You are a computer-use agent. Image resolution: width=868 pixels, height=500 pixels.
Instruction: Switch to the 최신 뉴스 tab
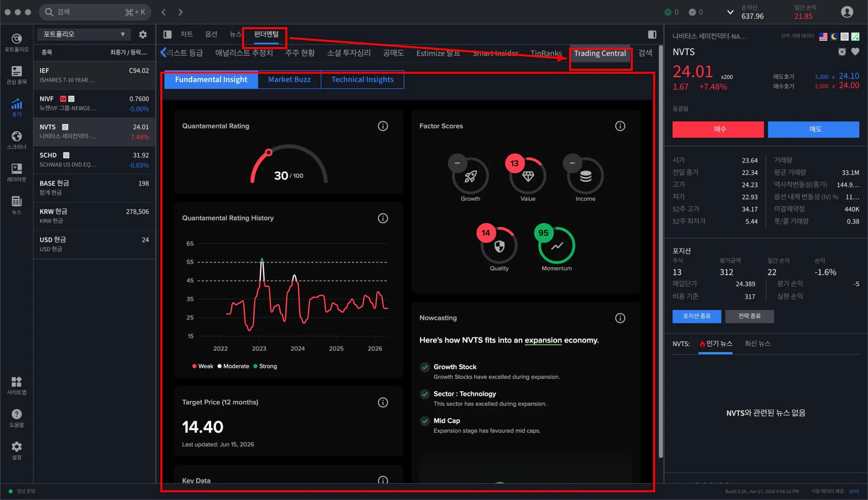[758, 344]
